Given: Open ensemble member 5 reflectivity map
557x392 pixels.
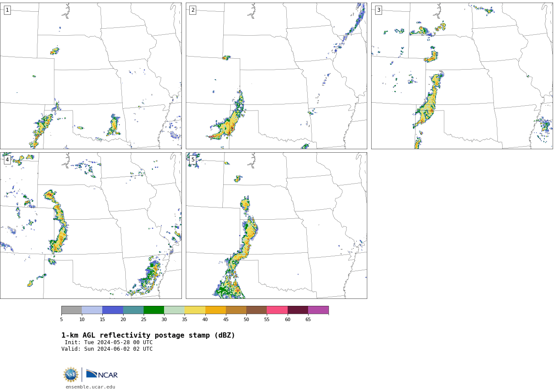Looking at the screenshot, I should (x=276, y=225).
